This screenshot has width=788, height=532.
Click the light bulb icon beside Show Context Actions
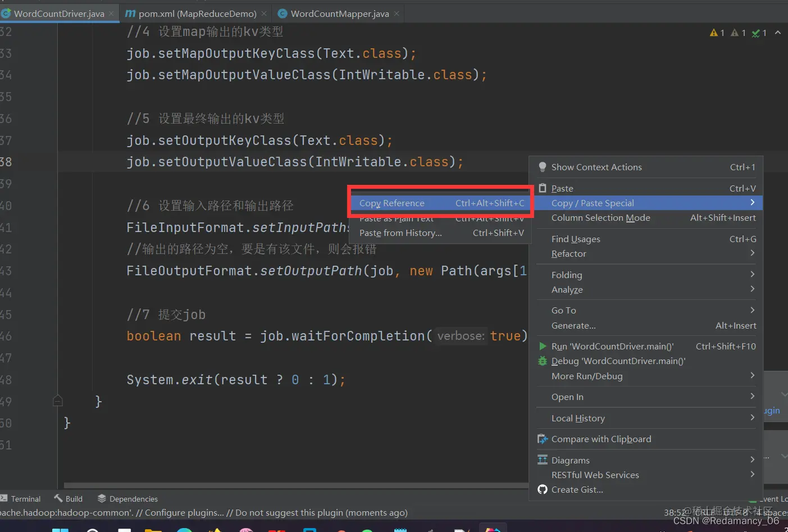543,167
